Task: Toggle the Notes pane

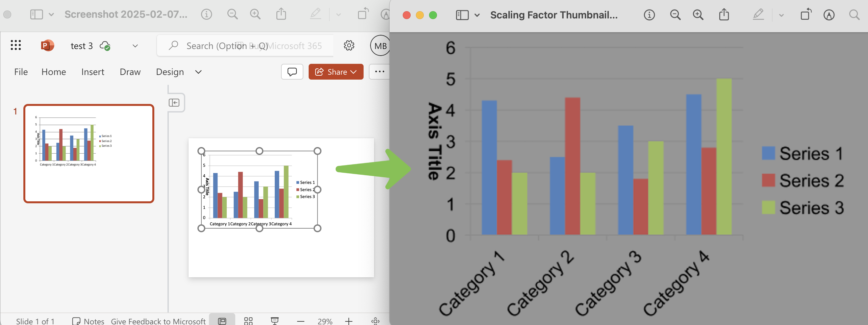Action: [88, 321]
